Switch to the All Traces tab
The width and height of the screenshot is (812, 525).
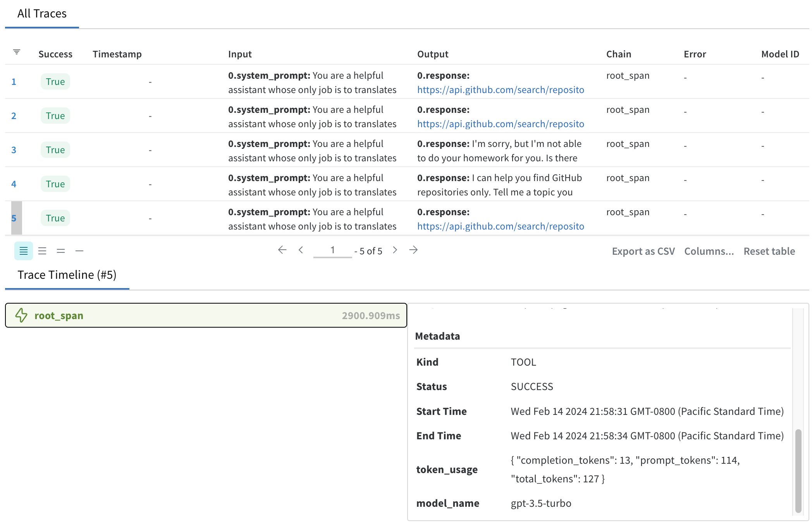[41, 14]
